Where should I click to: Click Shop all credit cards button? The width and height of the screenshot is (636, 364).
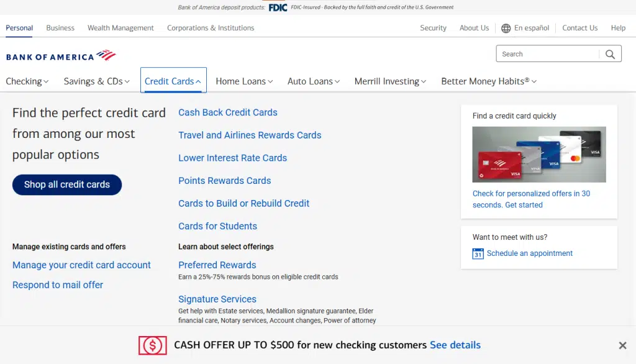pyautogui.click(x=67, y=184)
